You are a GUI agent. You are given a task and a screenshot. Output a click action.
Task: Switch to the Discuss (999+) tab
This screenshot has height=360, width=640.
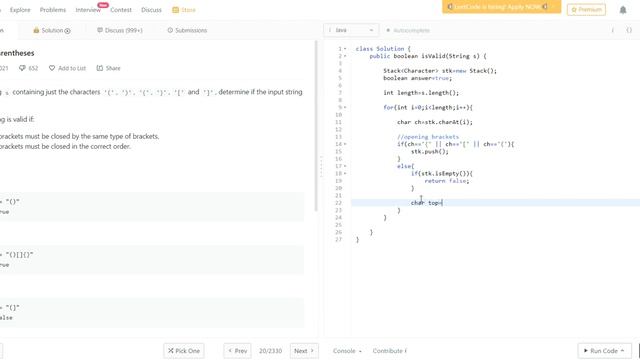(120, 30)
